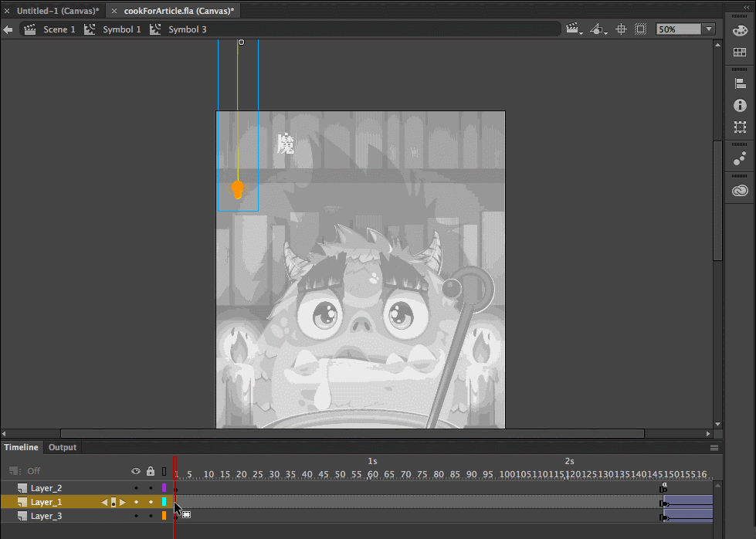Open the Motion Presets panel
The height and width of the screenshot is (539, 756).
740,158
